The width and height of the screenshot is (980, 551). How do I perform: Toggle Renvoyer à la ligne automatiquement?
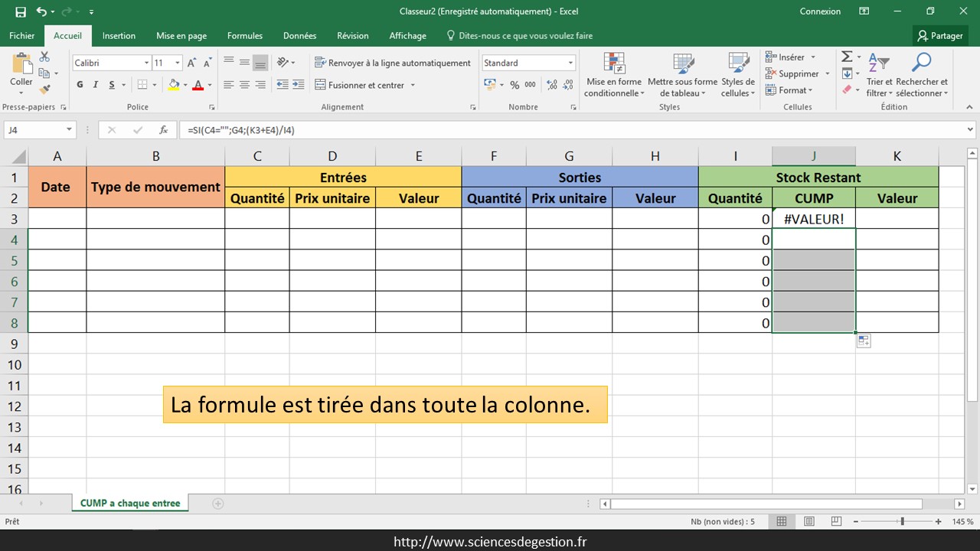pos(392,63)
